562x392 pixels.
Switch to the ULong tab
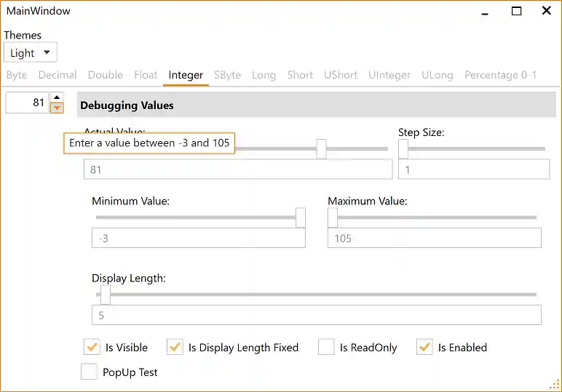click(x=438, y=75)
